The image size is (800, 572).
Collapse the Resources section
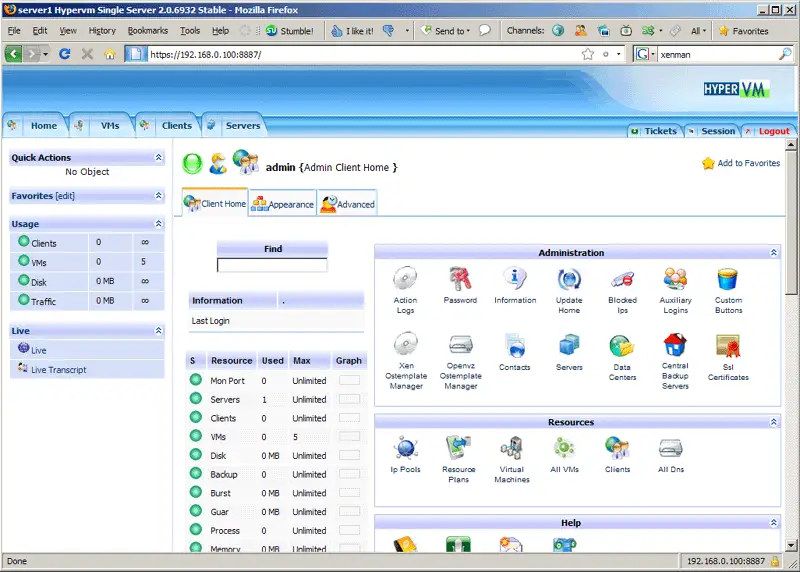click(x=773, y=422)
